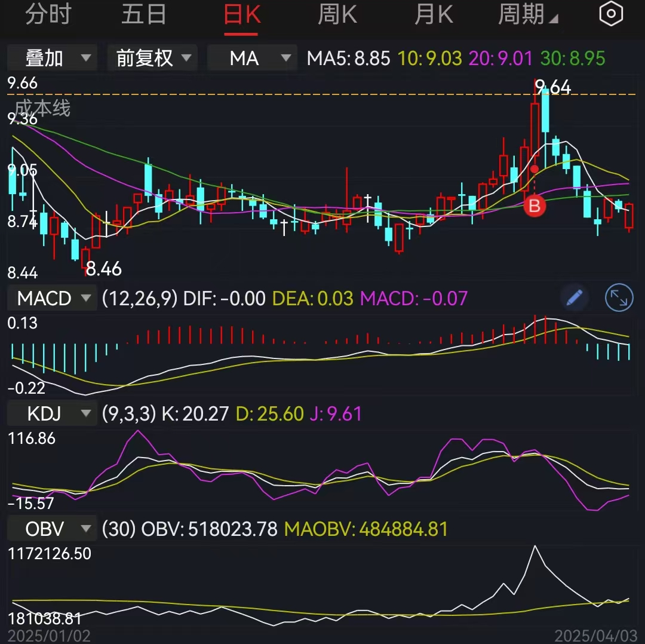645x644 pixels.
Task: Open the MA indicator dropdown
Action: 251,58
